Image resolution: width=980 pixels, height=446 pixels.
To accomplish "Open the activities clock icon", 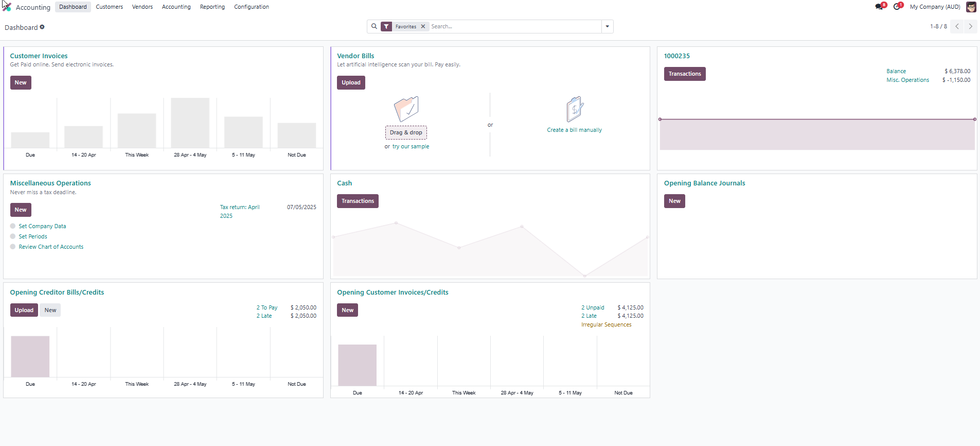I will [897, 7].
